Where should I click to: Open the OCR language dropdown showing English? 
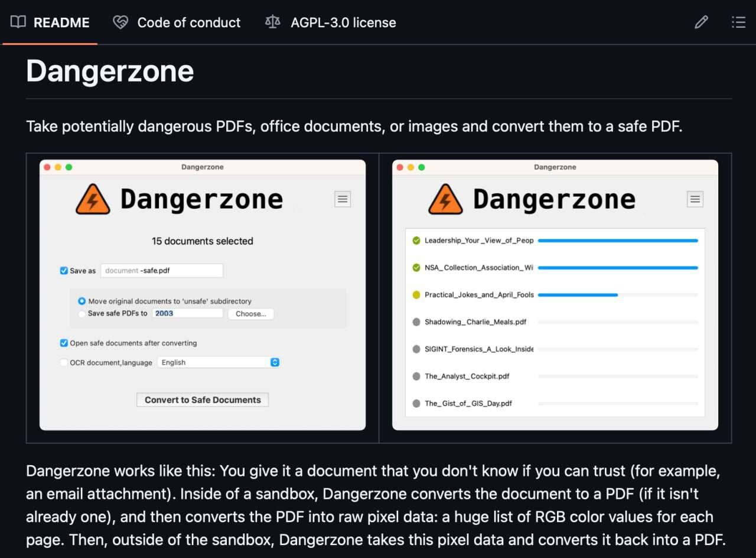tap(275, 362)
